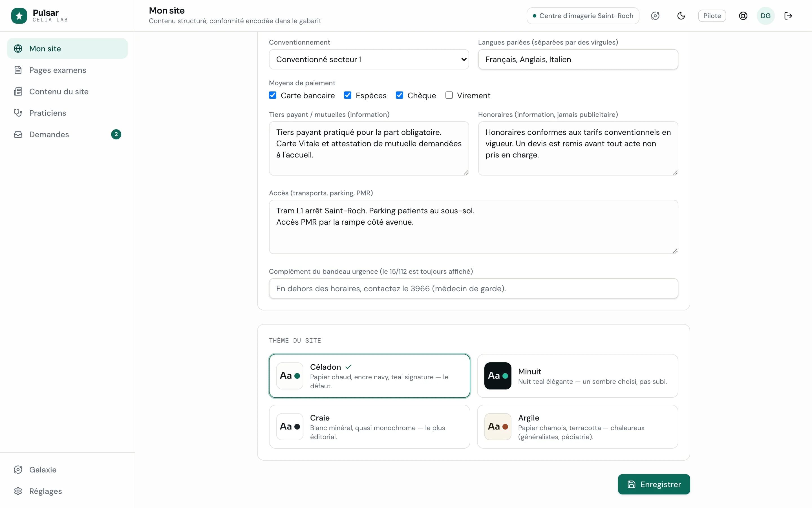Click the Mon site sidebar item

[67, 49]
